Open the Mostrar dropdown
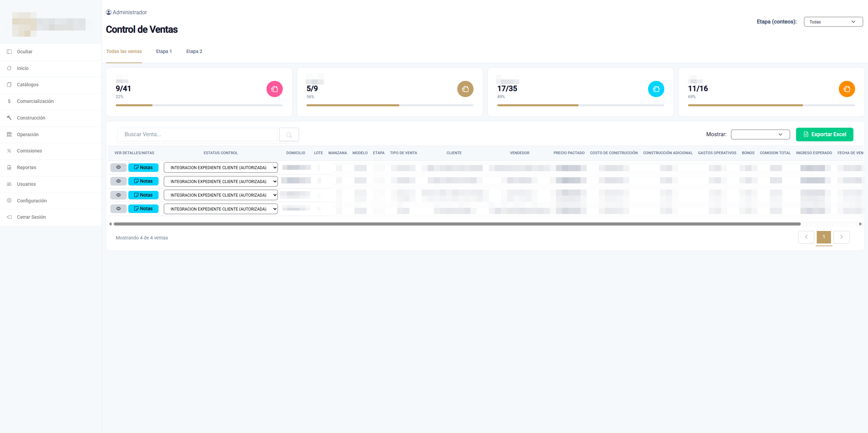 coord(760,134)
